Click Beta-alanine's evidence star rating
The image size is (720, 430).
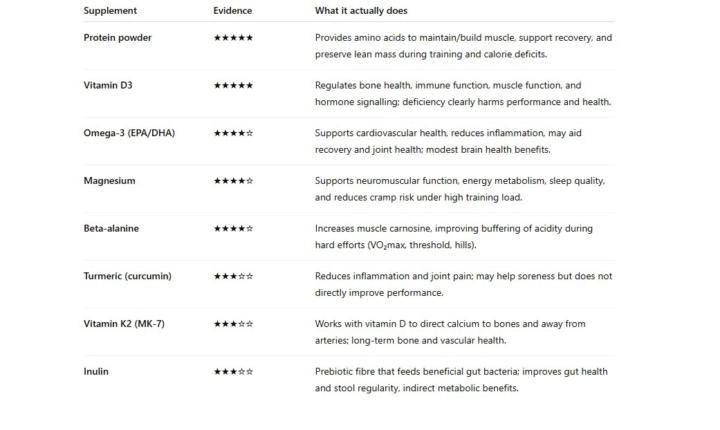coord(233,229)
